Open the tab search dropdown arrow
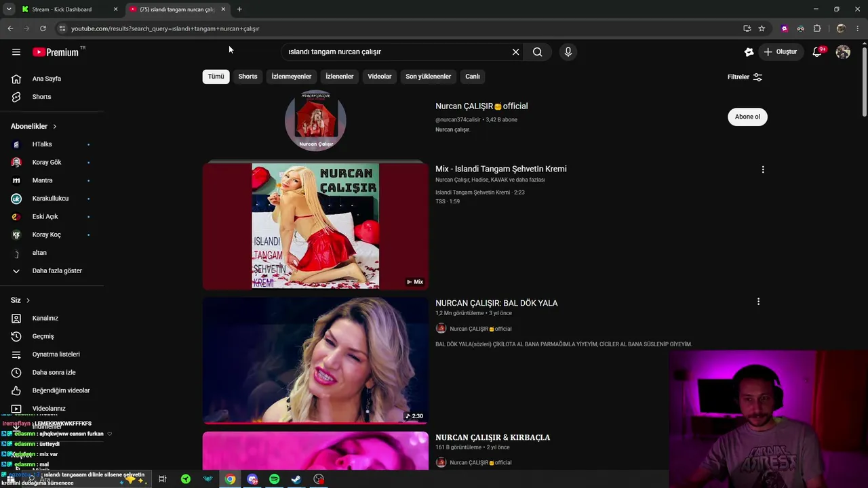This screenshot has width=868, height=488. 9,9
